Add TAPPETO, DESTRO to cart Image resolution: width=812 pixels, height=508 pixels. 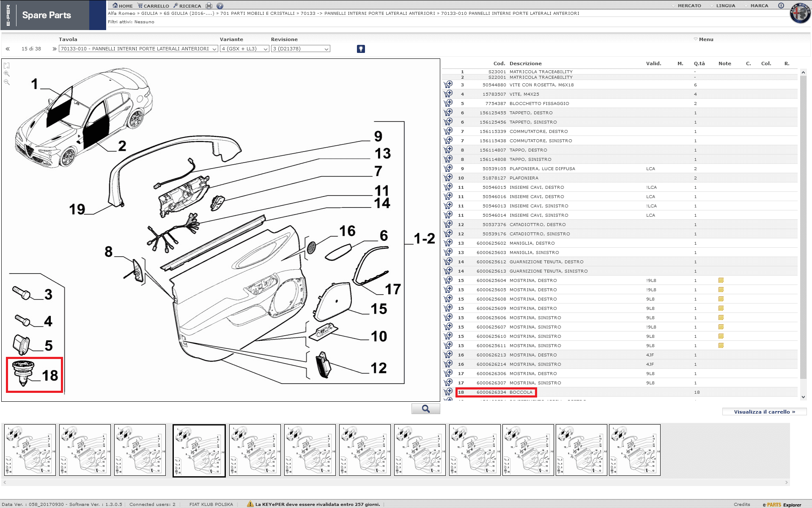point(448,112)
